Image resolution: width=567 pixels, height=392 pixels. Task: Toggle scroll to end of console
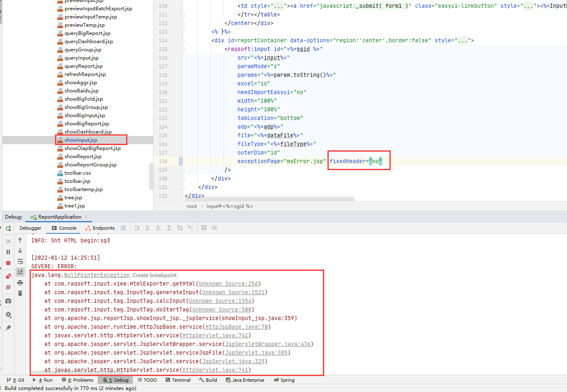point(20,272)
